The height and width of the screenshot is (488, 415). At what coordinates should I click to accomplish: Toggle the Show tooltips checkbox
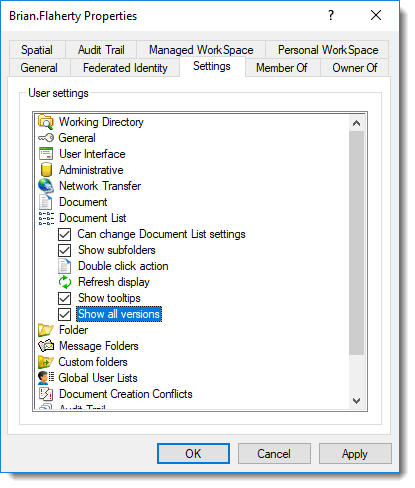point(64,298)
